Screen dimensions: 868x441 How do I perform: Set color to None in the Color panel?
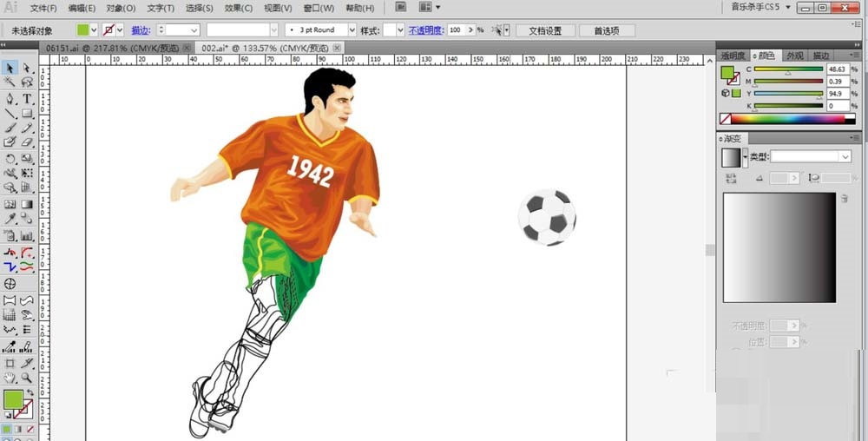click(726, 119)
